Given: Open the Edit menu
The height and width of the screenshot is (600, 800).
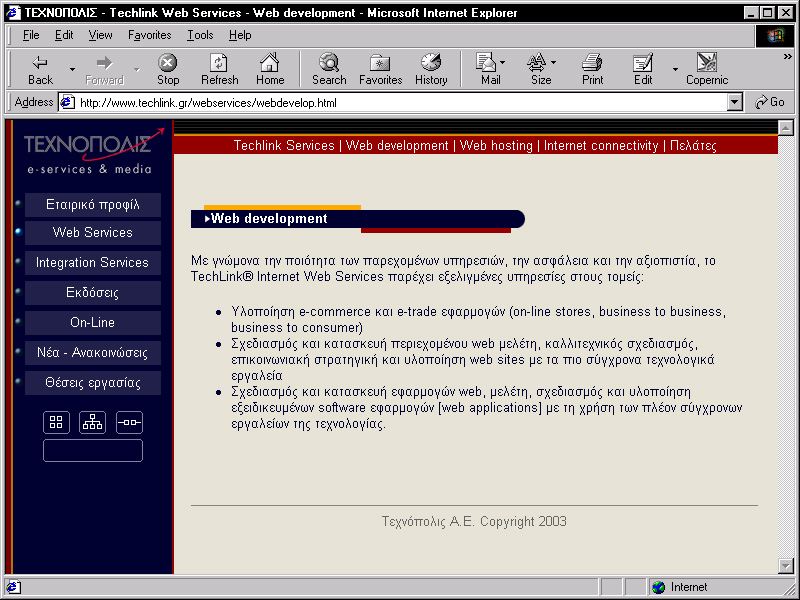Looking at the screenshot, I should coord(64,35).
